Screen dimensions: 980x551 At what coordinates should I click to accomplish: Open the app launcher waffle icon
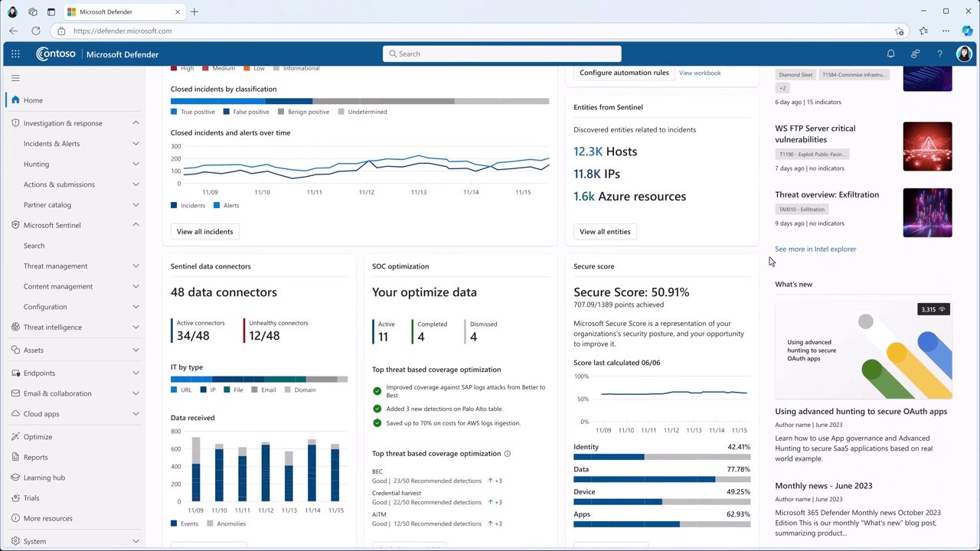[15, 54]
